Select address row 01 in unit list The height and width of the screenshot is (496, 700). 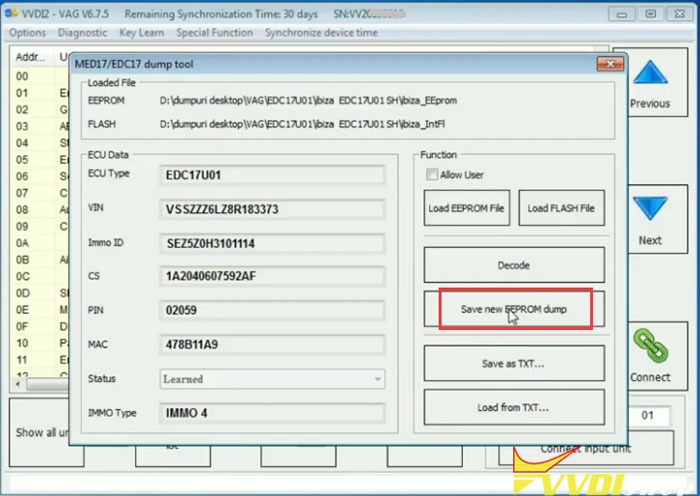pos(39,93)
